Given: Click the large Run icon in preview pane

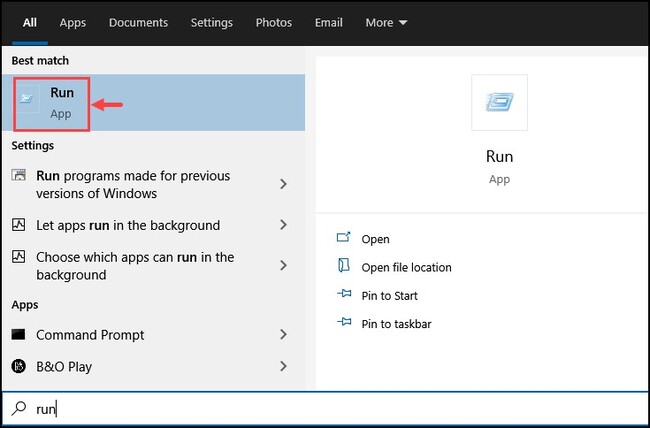Looking at the screenshot, I should 499,102.
